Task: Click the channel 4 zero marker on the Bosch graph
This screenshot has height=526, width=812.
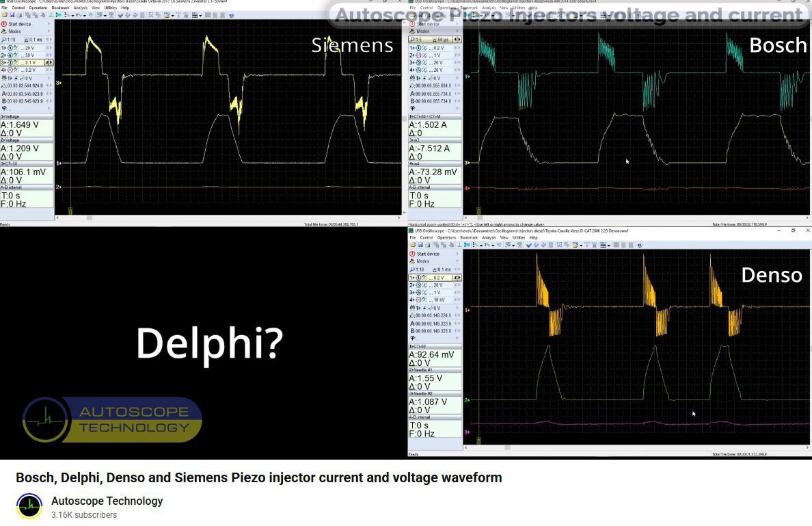Action: 467,188
